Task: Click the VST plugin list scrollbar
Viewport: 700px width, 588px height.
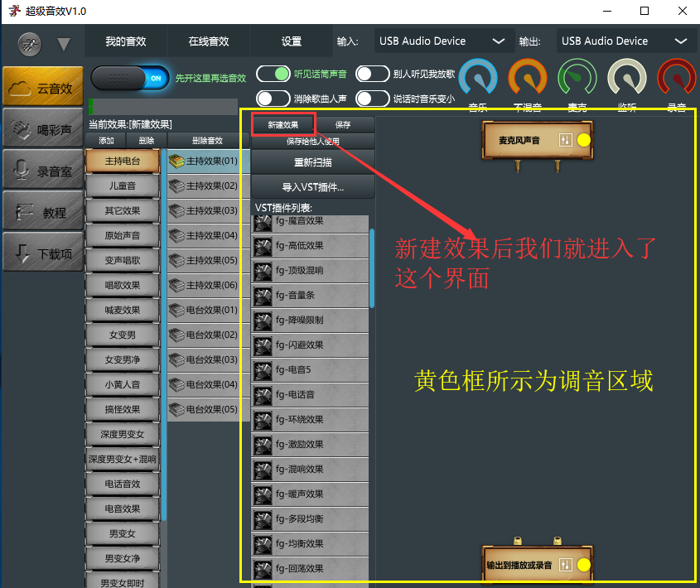Action: tap(372, 268)
